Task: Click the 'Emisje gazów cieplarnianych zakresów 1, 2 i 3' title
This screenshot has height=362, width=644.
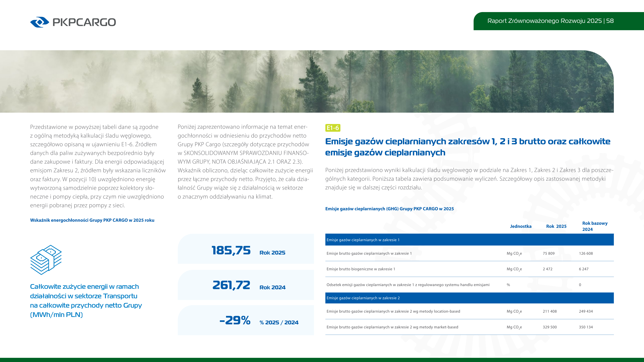Action: [x=468, y=147]
